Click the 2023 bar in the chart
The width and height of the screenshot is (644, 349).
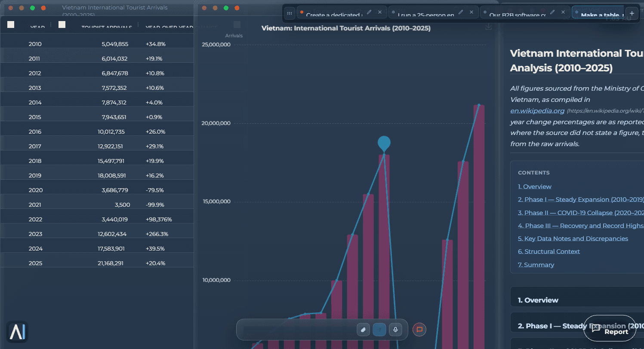click(447, 294)
